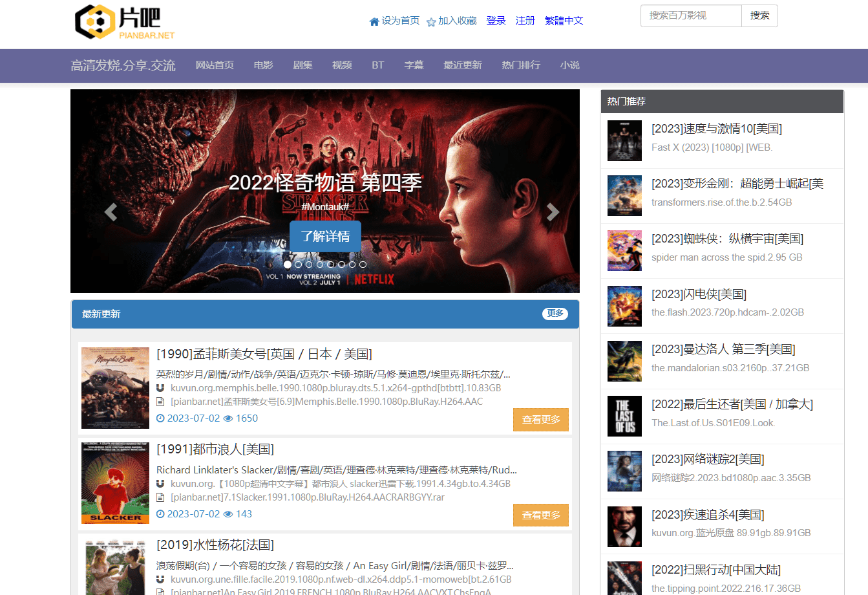
Task: Click 查看更多 for 孟菲斯美女号
Action: [x=541, y=420]
